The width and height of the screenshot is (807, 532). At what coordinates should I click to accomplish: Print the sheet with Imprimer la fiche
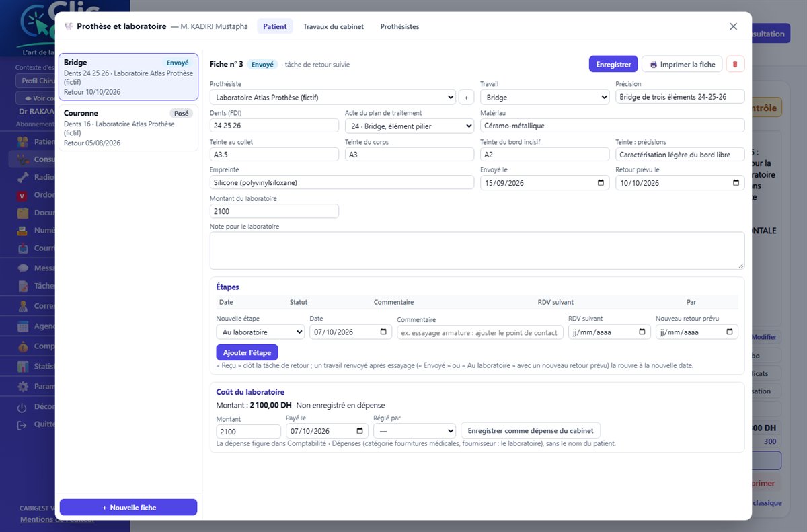[x=683, y=64]
